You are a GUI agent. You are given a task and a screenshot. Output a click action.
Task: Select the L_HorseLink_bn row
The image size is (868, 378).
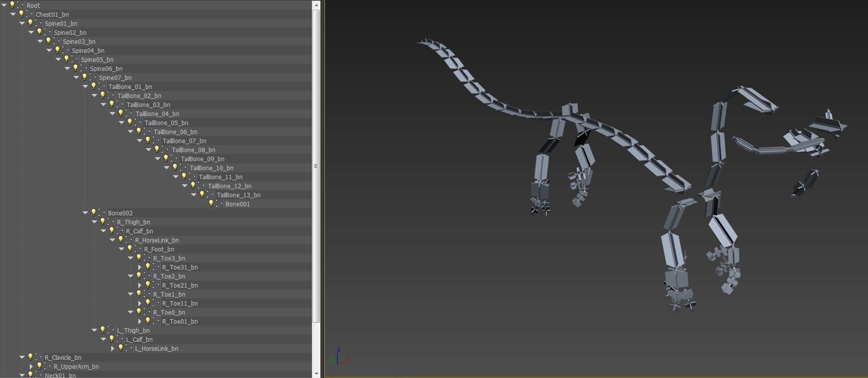156,349
